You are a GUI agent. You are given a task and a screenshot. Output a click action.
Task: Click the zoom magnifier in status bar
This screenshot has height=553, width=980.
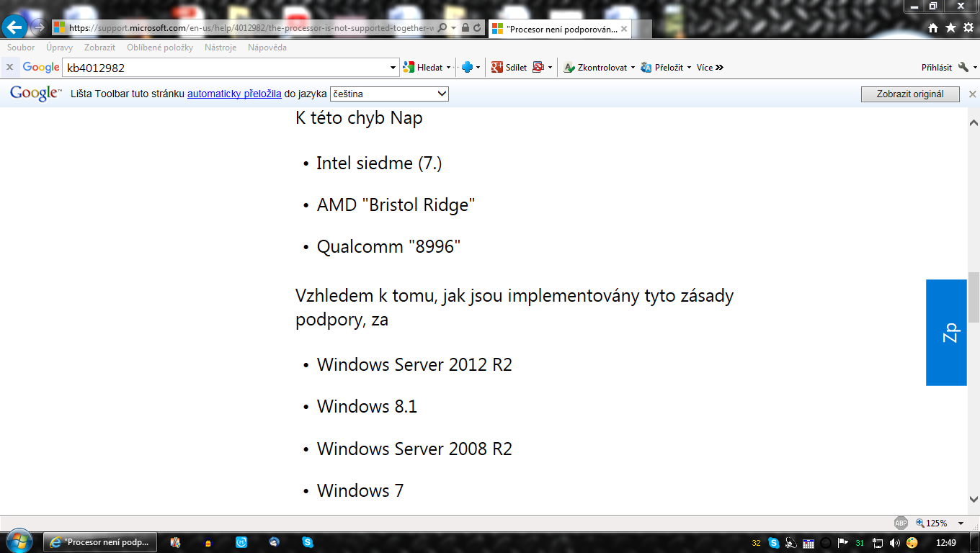[920, 523]
